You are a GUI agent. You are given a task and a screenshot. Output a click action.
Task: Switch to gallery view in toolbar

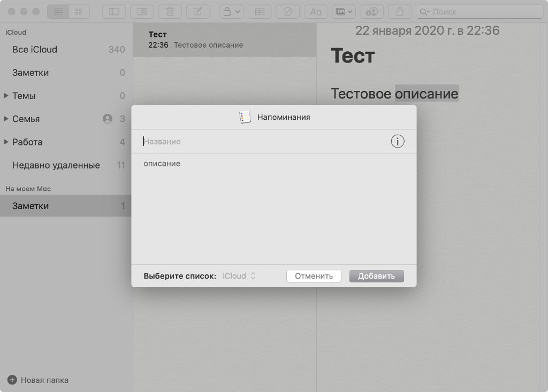[x=79, y=11]
